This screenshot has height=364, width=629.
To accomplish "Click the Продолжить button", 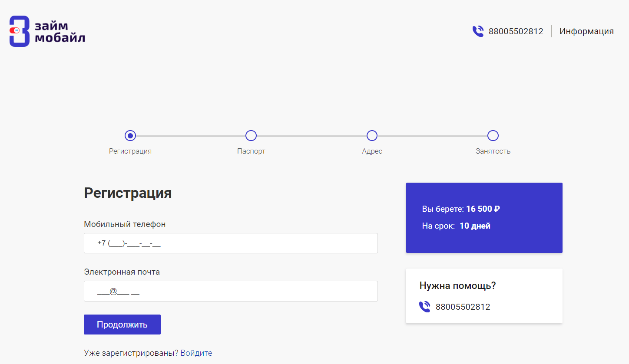I will [x=122, y=325].
